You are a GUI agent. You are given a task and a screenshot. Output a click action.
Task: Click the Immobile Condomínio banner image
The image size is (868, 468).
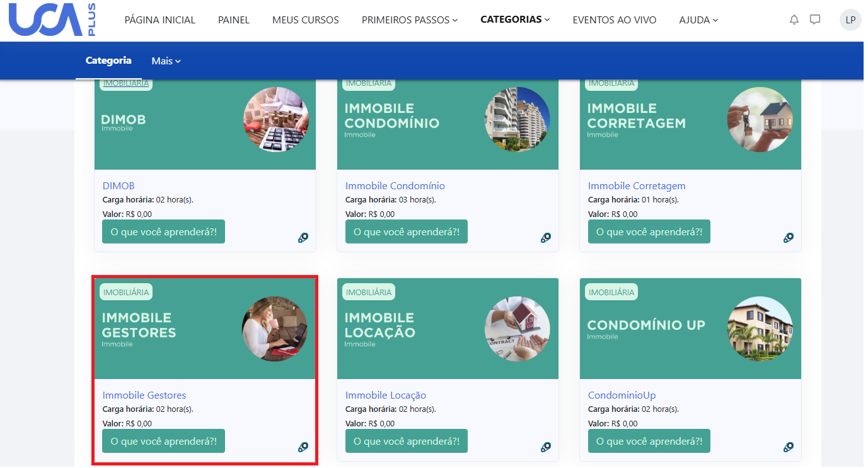(448, 125)
